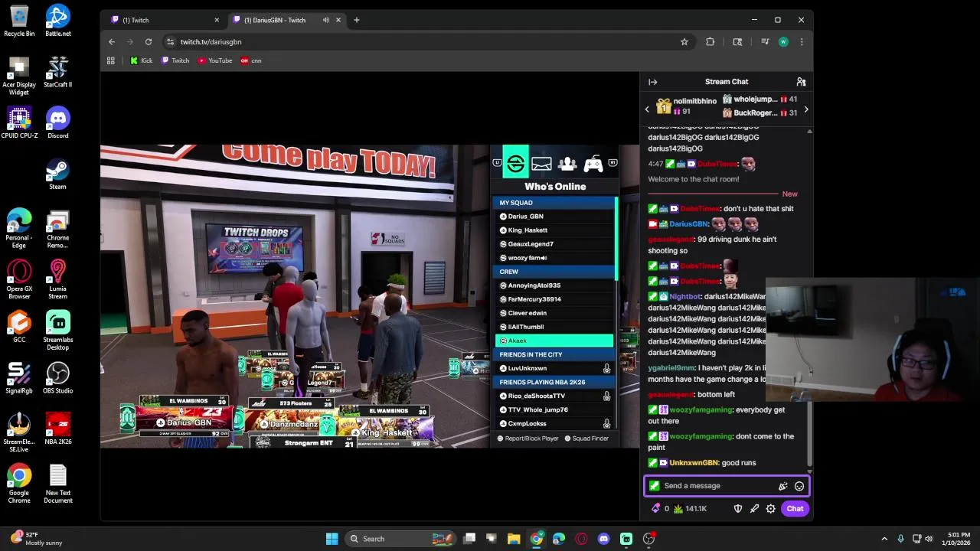The image size is (980, 551).
Task: Open Recycle Bin desktop icon
Action: pos(19,21)
